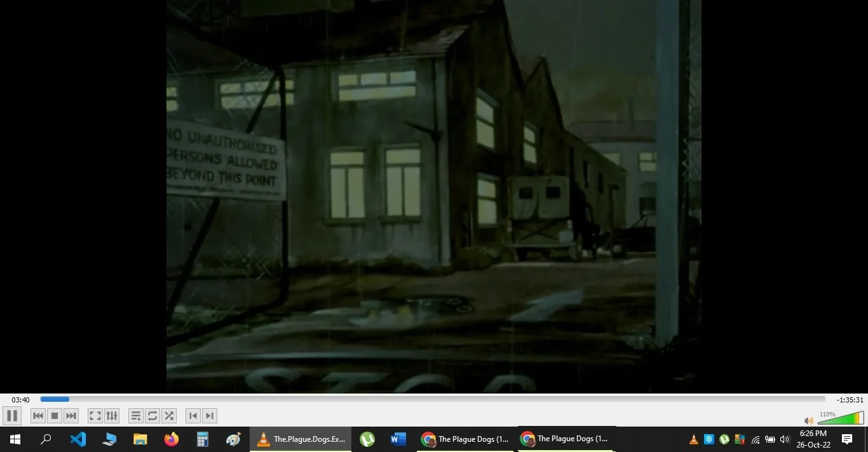This screenshot has height=452, width=868.
Task: Launch Visual Studio Code from taskbar
Action: click(x=78, y=439)
